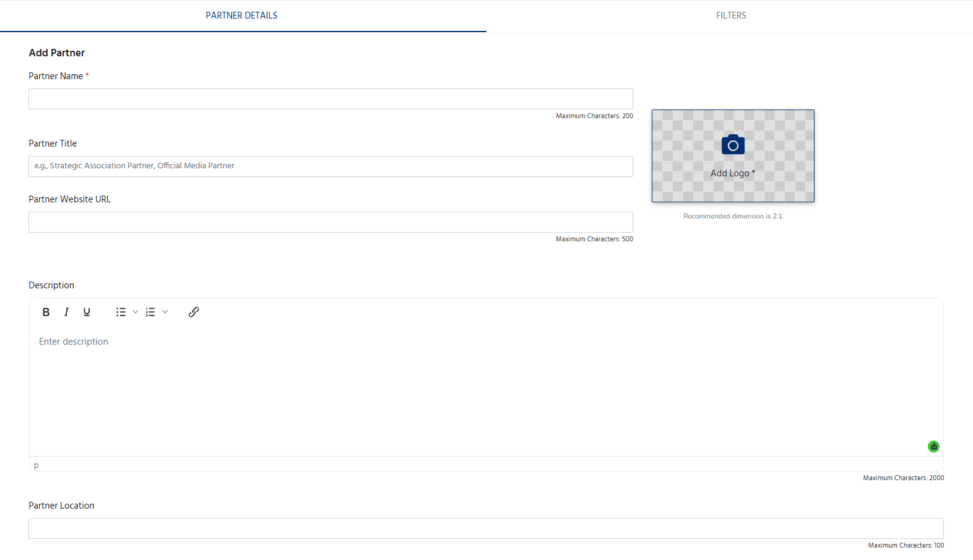Insert a link in the description
The height and width of the screenshot is (560, 973).
coord(194,312)
